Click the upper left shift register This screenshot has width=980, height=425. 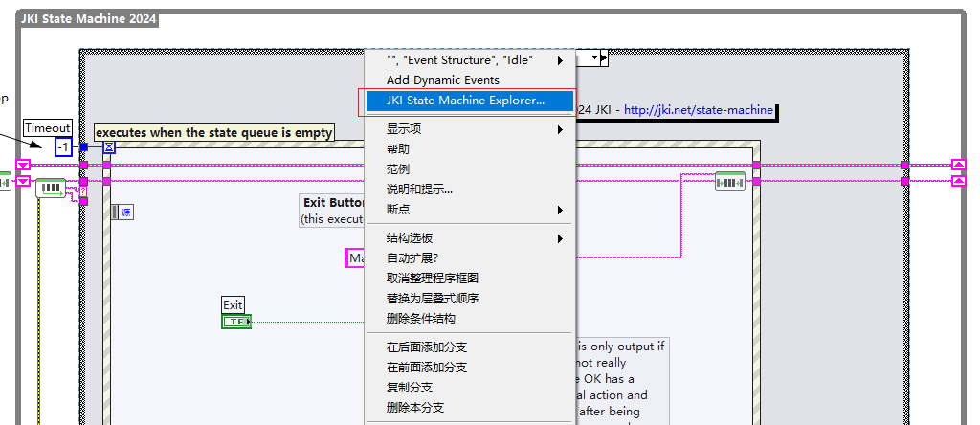click(23, 165)
